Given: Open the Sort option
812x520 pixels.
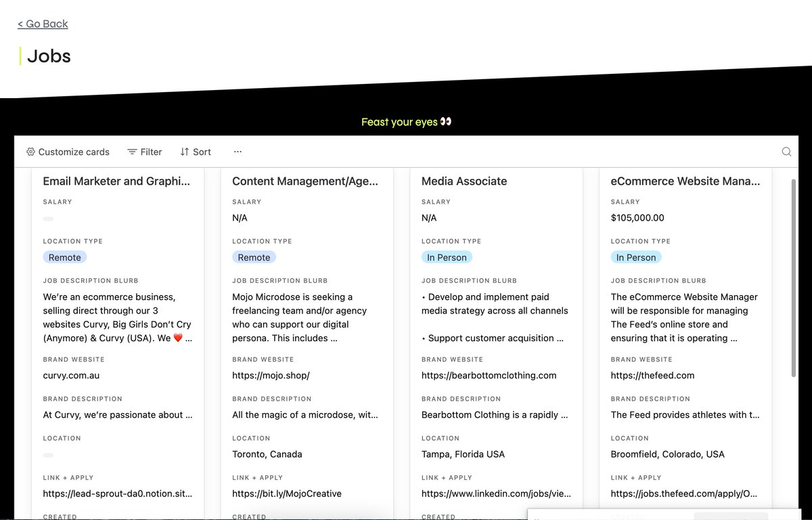Looking at the screenshot, I should tap(196, 152).
